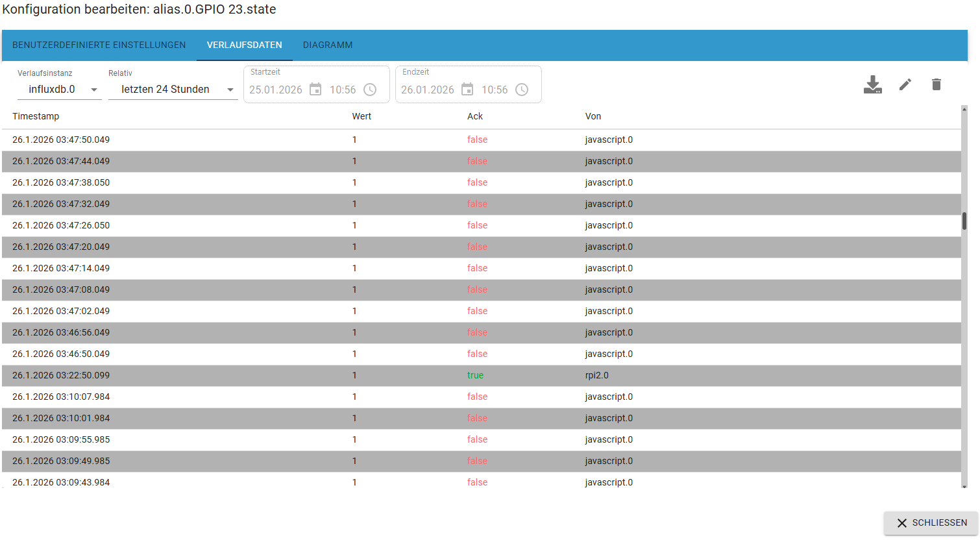Click 'javascript.0' in the 03:47:50.049 row

609,140
